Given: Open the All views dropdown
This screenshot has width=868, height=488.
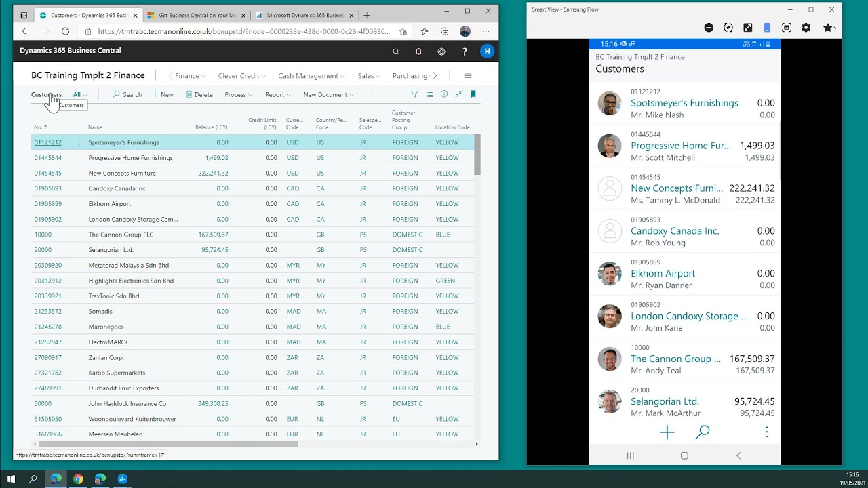Looking at the screenshot, I should [81, 94].
